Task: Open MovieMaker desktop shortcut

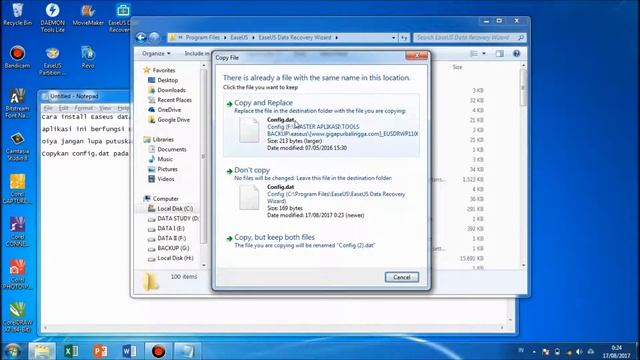Action: pyautogui.click(x=88, y=14)
